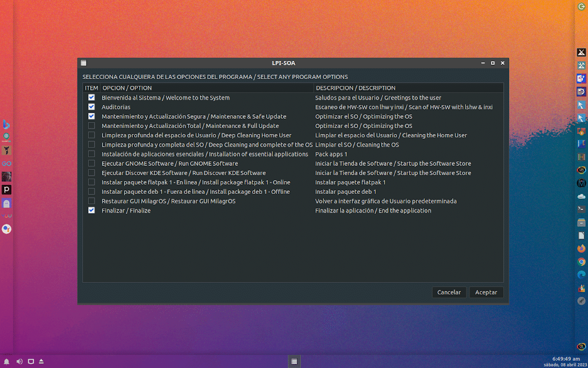Tick Limpieza profunda del espacio de Usuario
588x368 pixels.
pyautogui.click(x=92, y=135)
